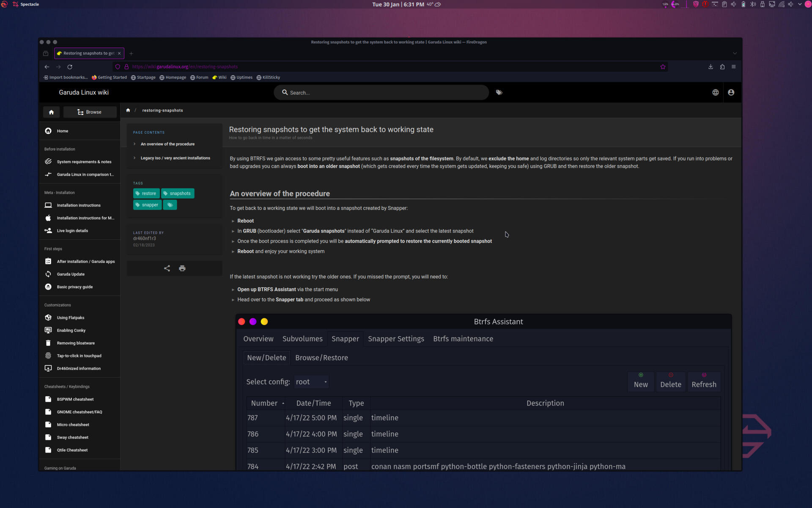Image resolution: width=812 pixels, height=508 pixels.
Task: Open the 'Garuda Update' sidebar page
Action: click(x=79, y=274)
